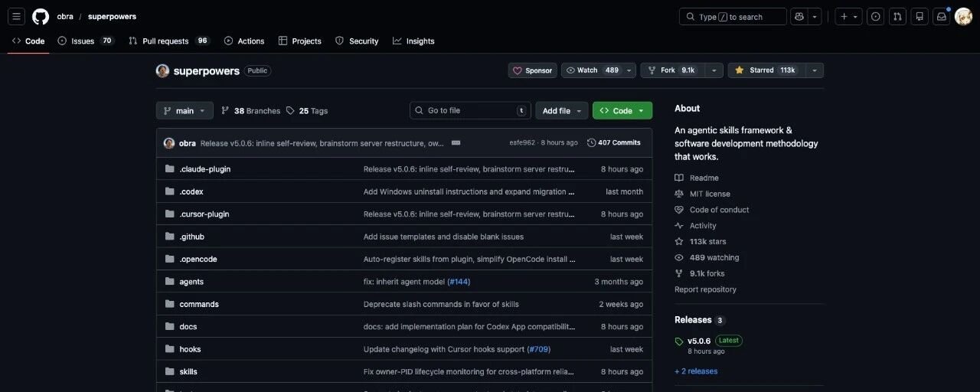Viewport: 980px width, 392px height.
Task: Open Releases heading link
Action: 693,320
